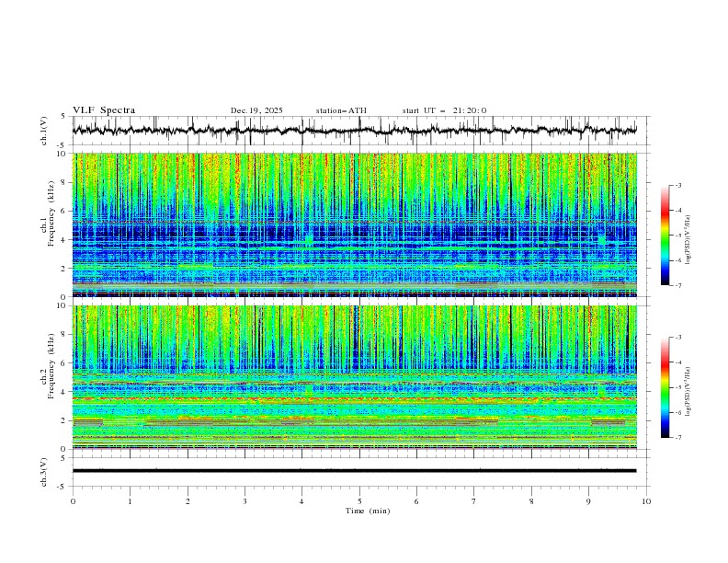Click time axis tick label "5"

tap(359, 501)
